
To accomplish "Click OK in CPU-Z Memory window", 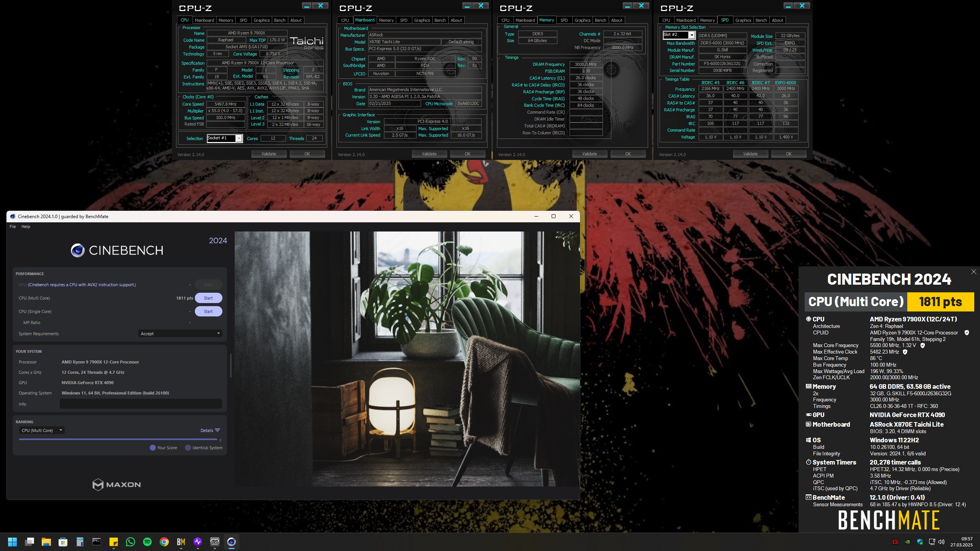I will pos(628,154).
